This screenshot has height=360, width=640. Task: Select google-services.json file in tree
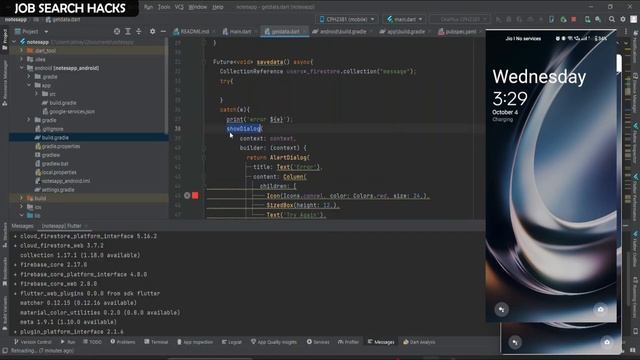point(69,111)
